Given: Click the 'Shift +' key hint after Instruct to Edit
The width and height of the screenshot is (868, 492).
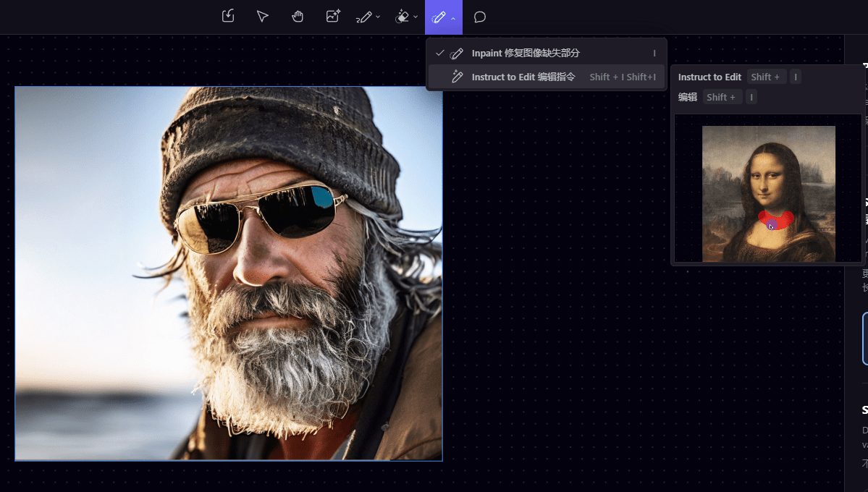Looking at the screenshot, I should coord(766,77).
